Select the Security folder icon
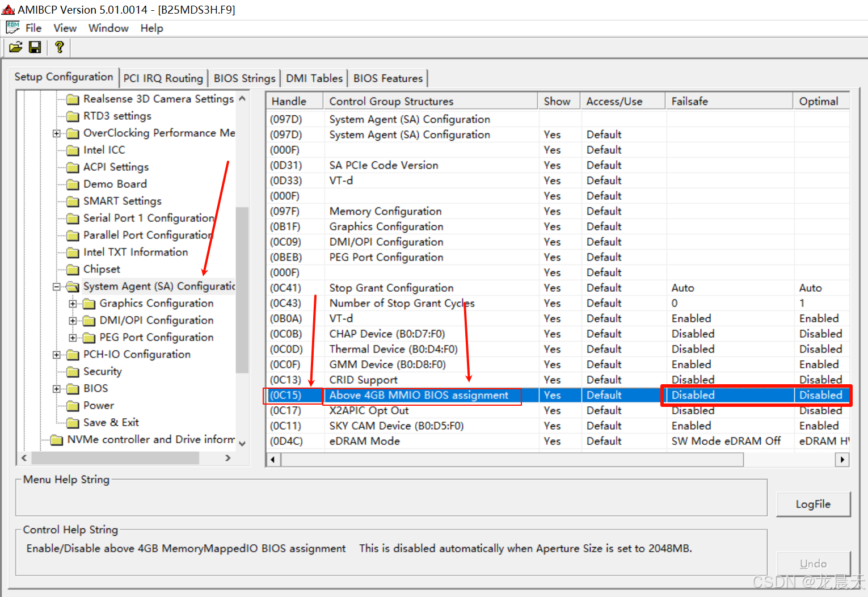Screen dimensions: 868x597 pos(73,372)
